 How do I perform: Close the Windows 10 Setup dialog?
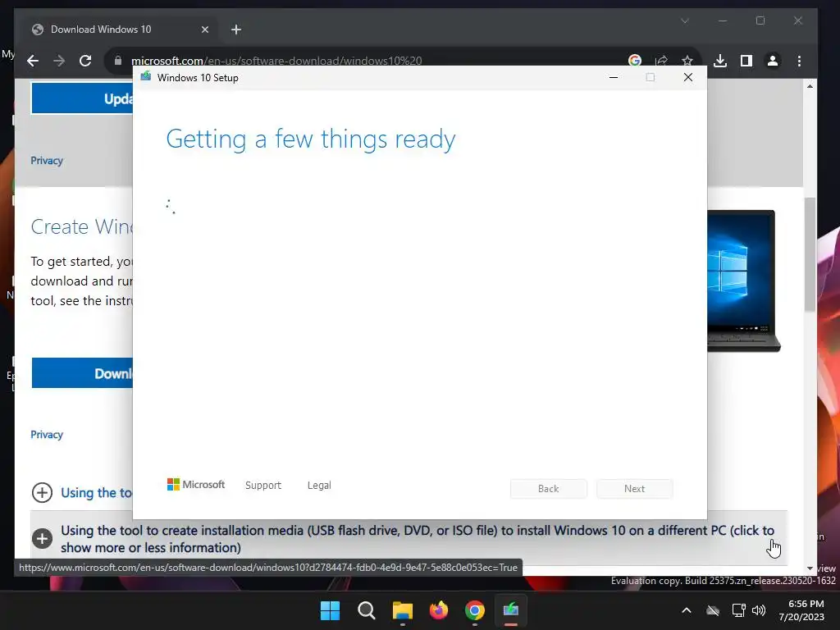click(688, 78)
